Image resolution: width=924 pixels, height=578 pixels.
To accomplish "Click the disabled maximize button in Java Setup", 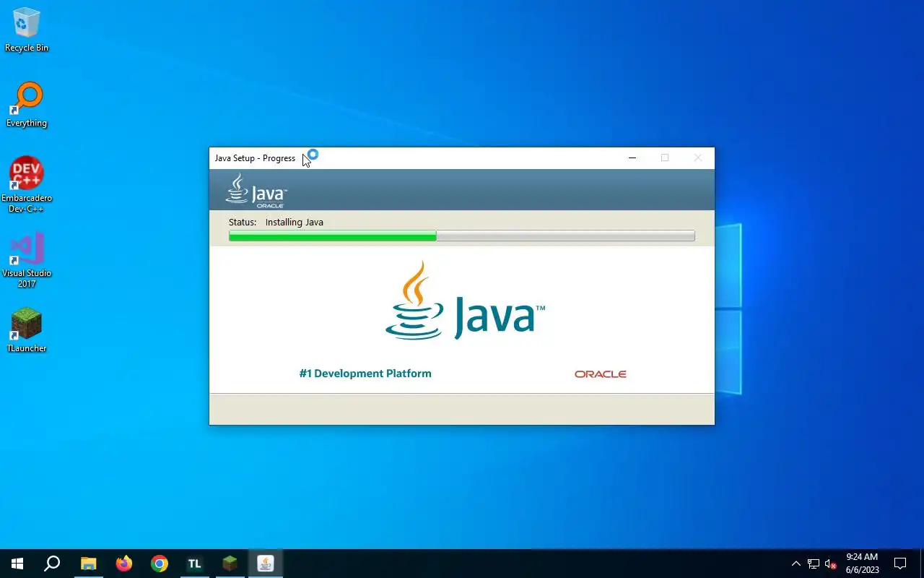I will click(665, 158).
